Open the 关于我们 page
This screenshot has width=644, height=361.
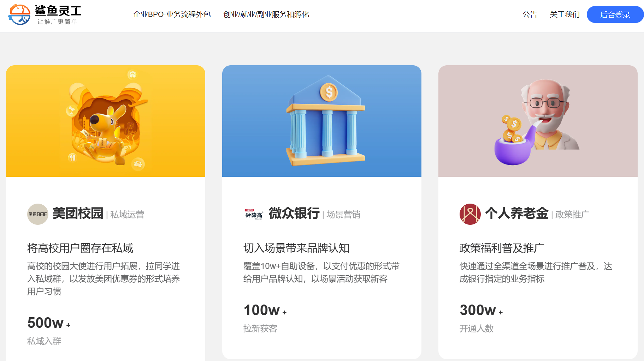[x=565, y=14]
